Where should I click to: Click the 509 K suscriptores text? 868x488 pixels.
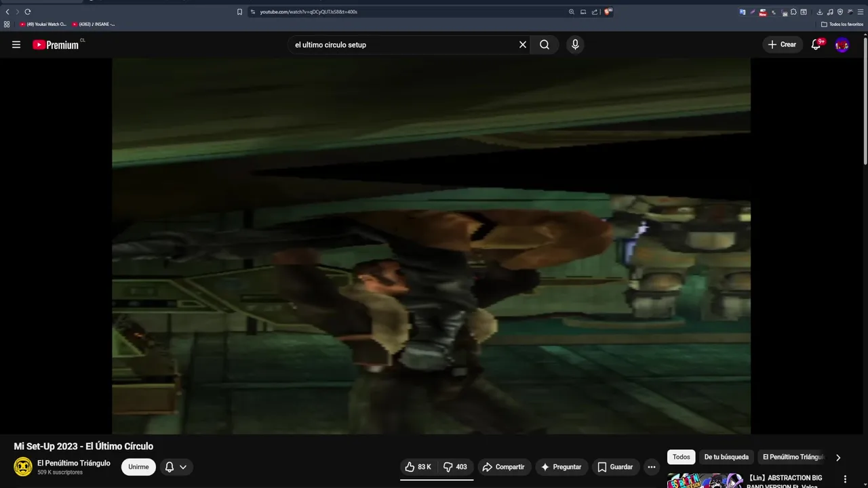click(x=60, y=472)
